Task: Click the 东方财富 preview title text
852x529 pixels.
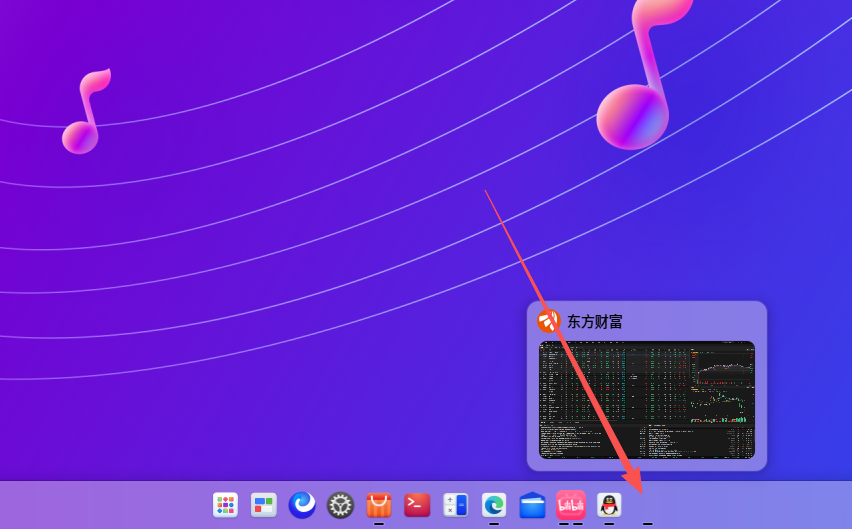Action: point(594,322)
